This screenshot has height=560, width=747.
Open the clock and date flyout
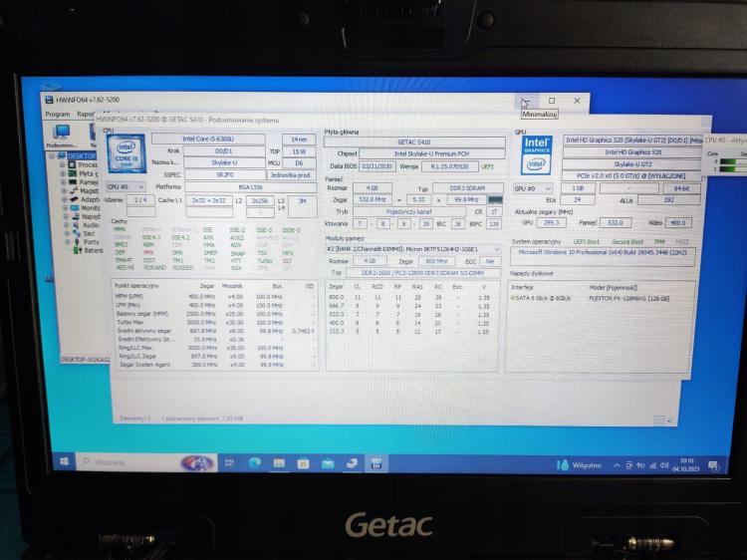click(686, 465)
